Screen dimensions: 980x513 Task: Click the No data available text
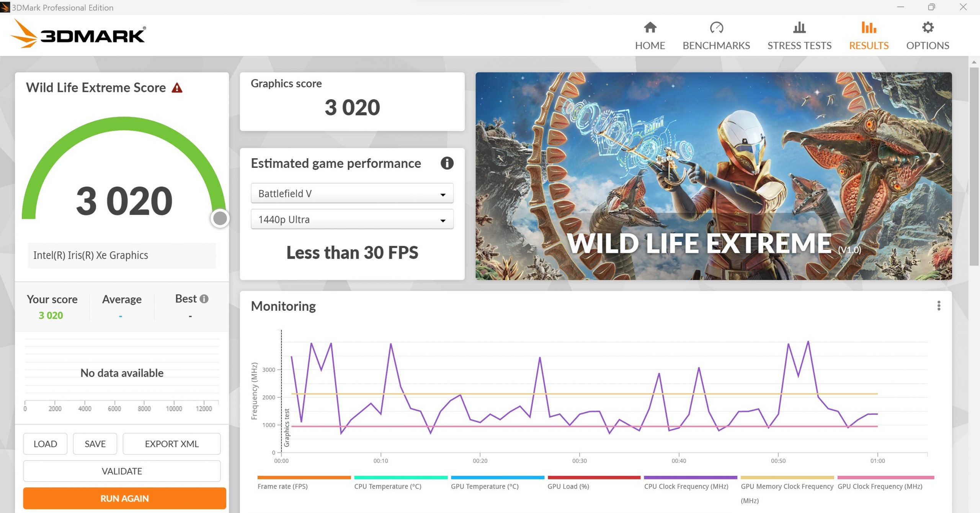(x=122, y=373)
